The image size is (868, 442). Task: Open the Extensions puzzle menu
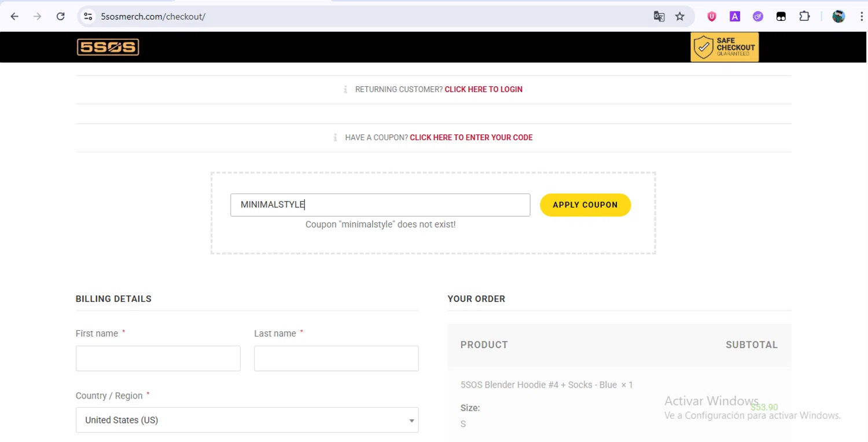(804, 16)
